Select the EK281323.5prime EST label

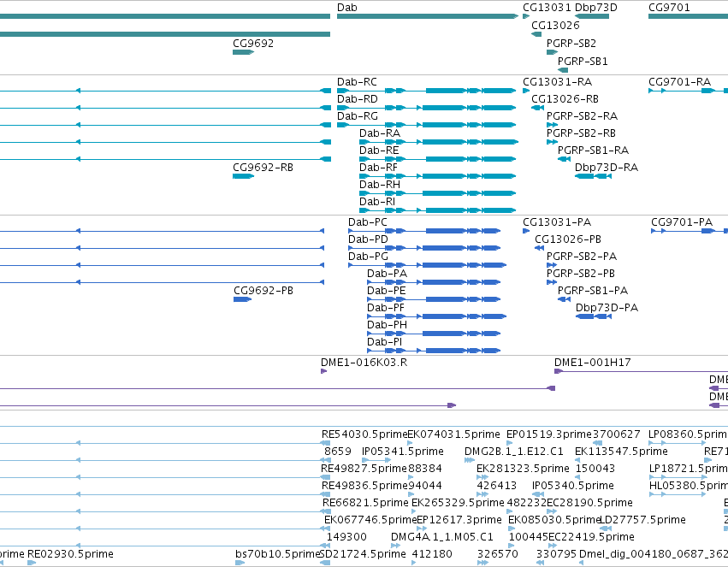523,469
